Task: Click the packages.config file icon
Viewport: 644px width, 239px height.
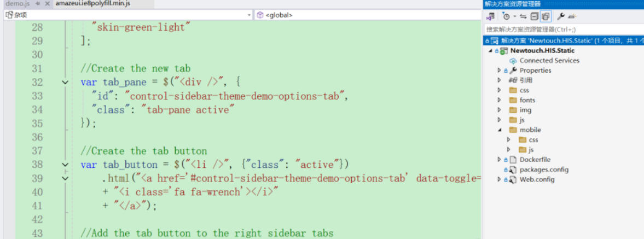Action: pyautogui.click(x=513, y=170)
